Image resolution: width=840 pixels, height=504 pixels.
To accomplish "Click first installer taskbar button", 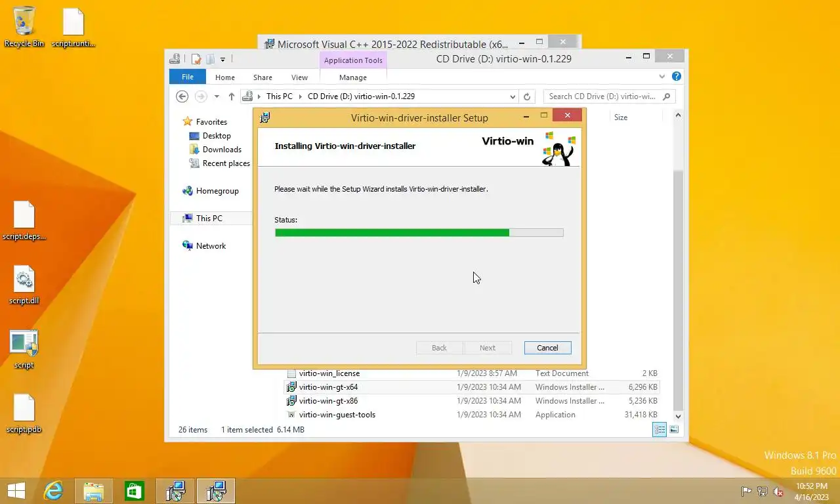I will [x=175, y=491].
